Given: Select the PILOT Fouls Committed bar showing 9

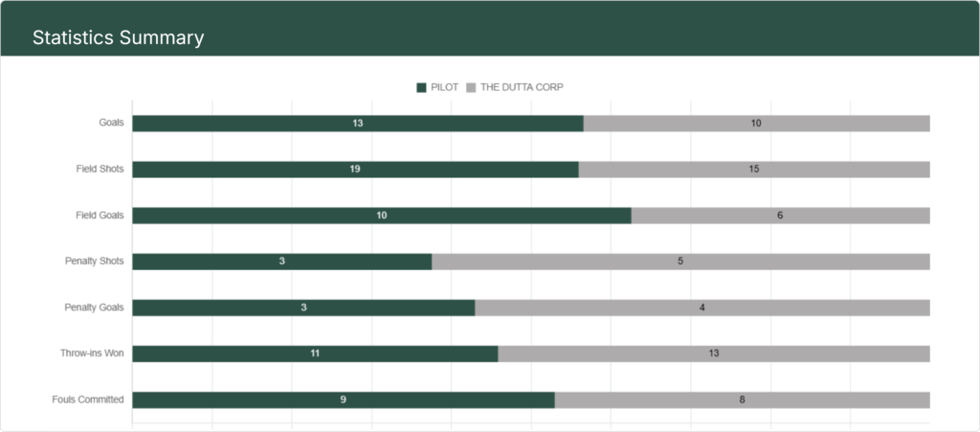Looking at the screenshot, I should point(343,399).
